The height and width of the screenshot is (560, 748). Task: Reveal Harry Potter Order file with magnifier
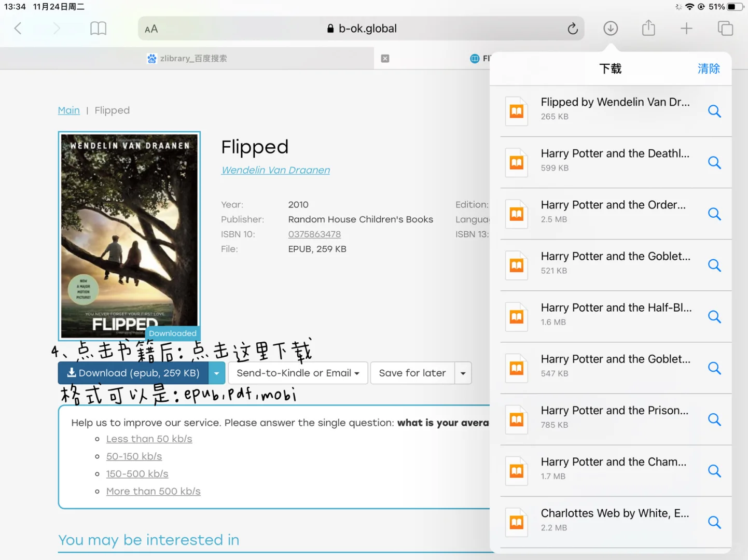tap(714, 214)
